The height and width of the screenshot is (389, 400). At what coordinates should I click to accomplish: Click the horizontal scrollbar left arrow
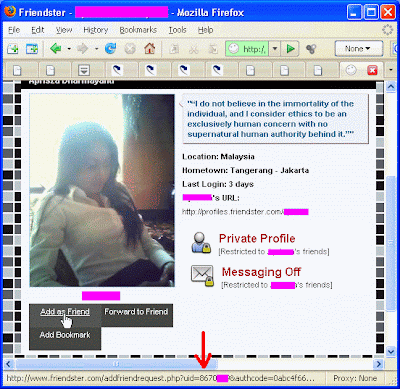tap(9, 364)
